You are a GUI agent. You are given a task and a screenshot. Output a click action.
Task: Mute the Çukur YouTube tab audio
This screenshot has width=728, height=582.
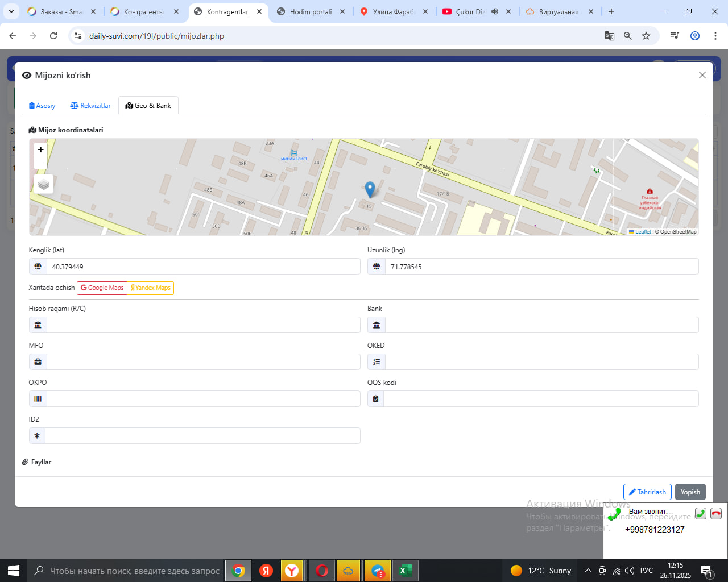[495, 11]
